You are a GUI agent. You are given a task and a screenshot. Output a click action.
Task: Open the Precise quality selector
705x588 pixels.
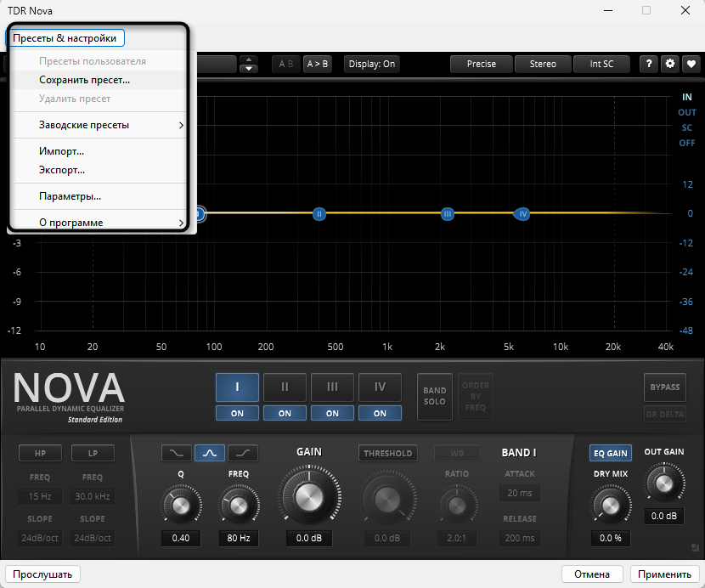[481, 64]
